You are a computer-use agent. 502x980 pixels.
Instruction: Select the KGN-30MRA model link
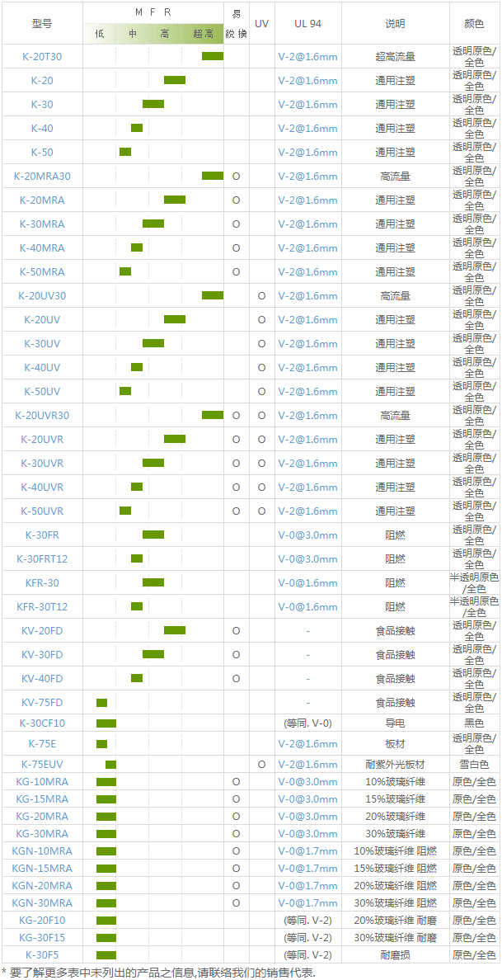(x=41, y=903)
